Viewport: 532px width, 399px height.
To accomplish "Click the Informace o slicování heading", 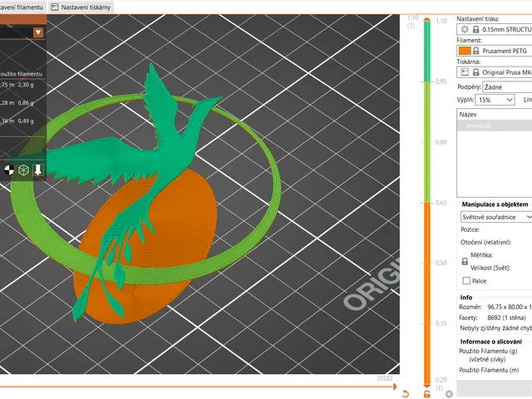I will (x=490, y=342).
